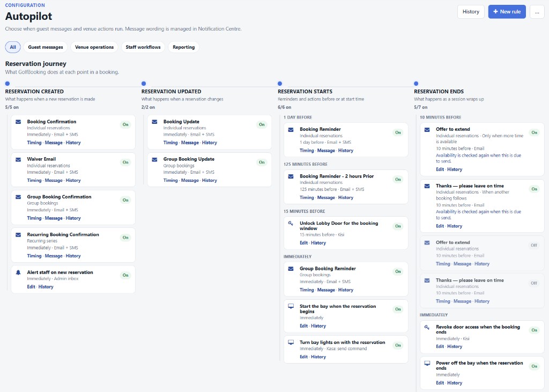Open the more options ellipsis menu
The height and width of the screenshot is (392, 549).
537,12
